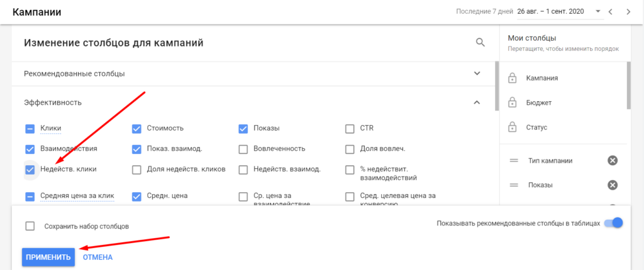
Task: Grab the Тип кампании drag handle
Action: (x=513, y=161)
